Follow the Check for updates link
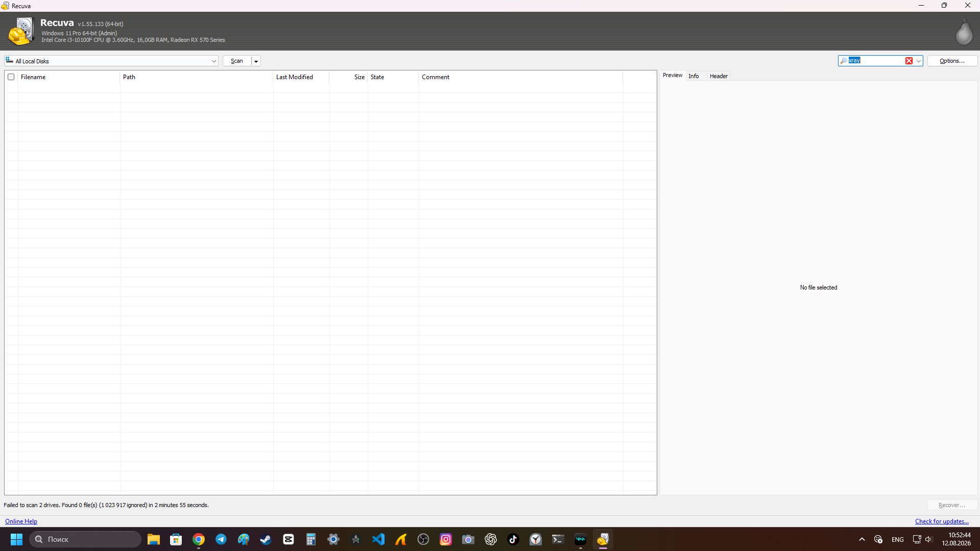Image resolution: width=980 pixels, height=551 pixels. [942, 521]
